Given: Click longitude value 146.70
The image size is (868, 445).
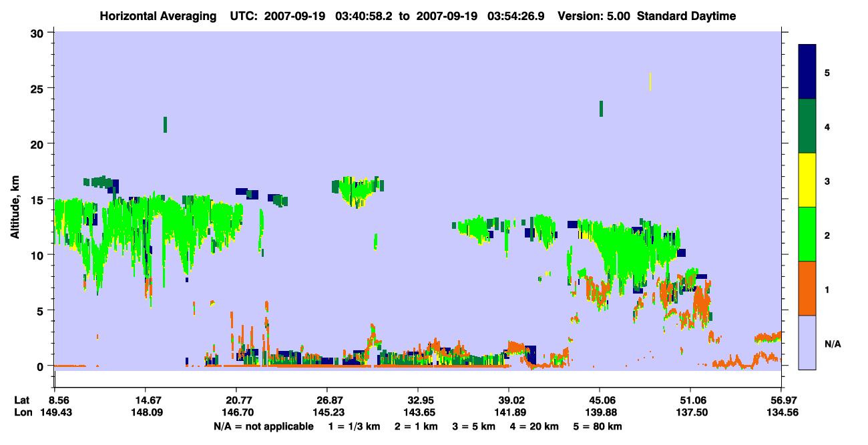Looking at the screenshot, I should pyautogui.click(x=236, y=413).
